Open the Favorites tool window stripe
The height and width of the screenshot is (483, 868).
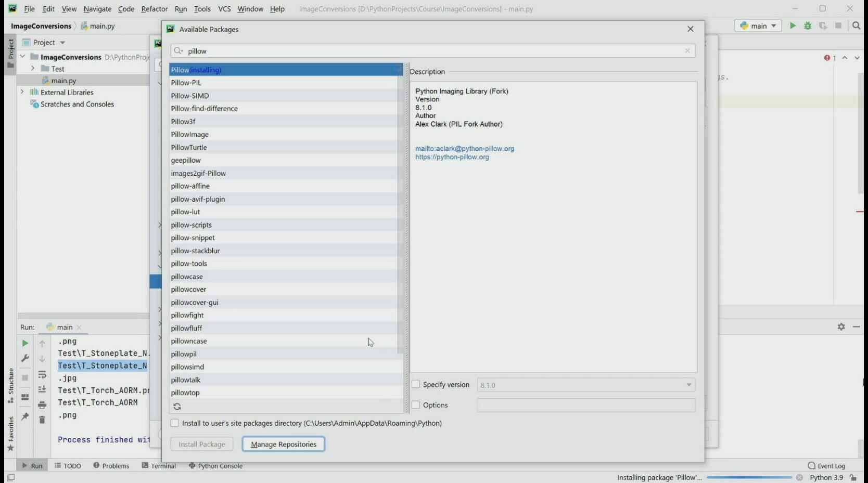(10, 434)
